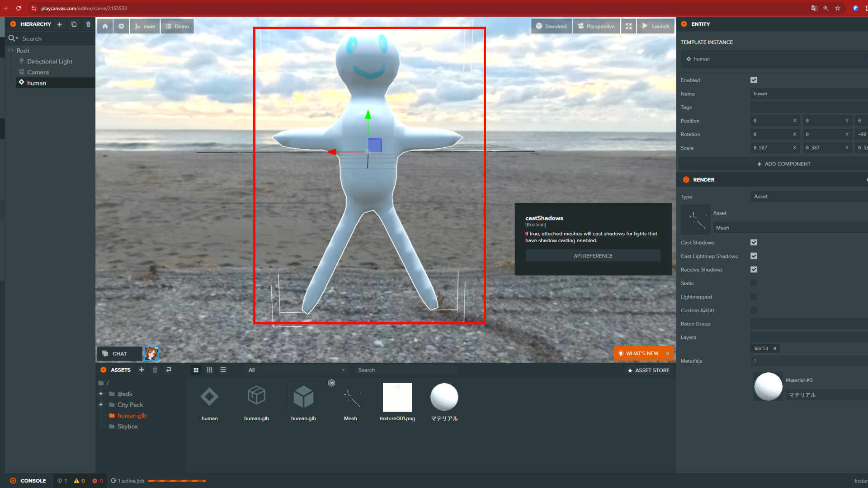
Task: Open the Batch Group dropdown
Action: 809,324
